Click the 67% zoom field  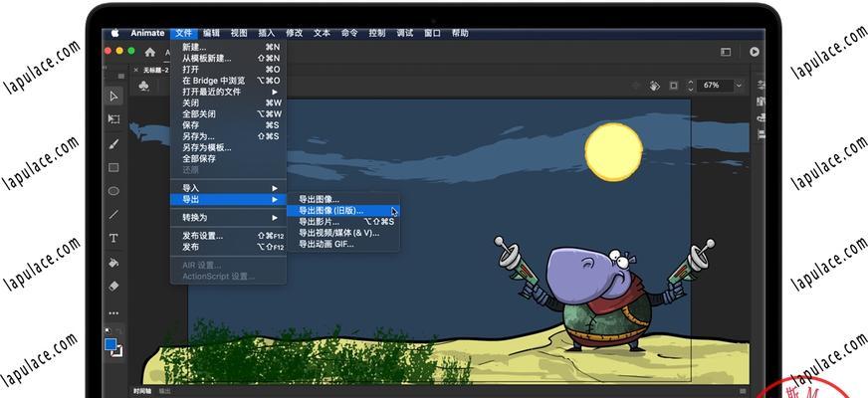point(714,86)
